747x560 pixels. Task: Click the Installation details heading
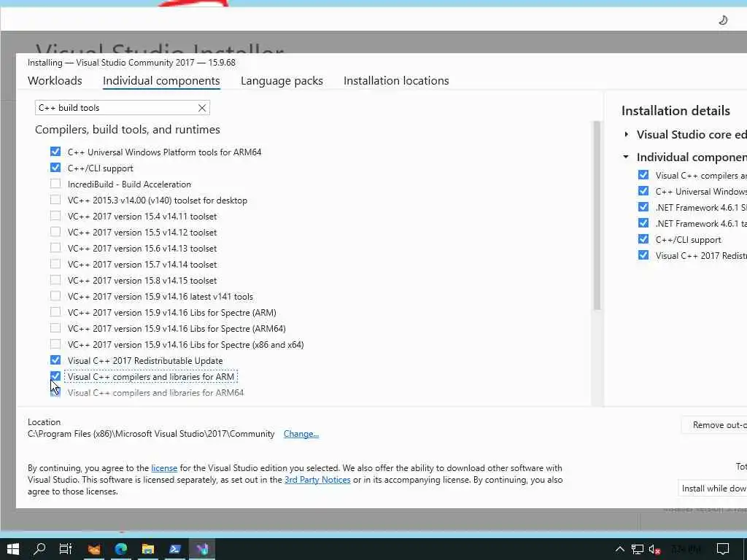point(676,111)
